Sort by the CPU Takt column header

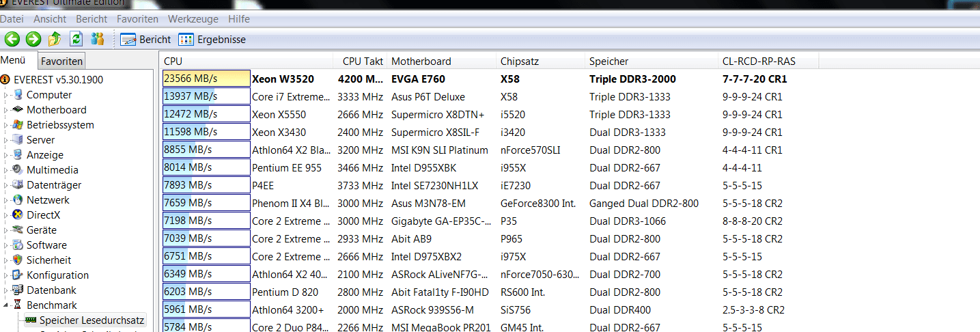[360, 61]
